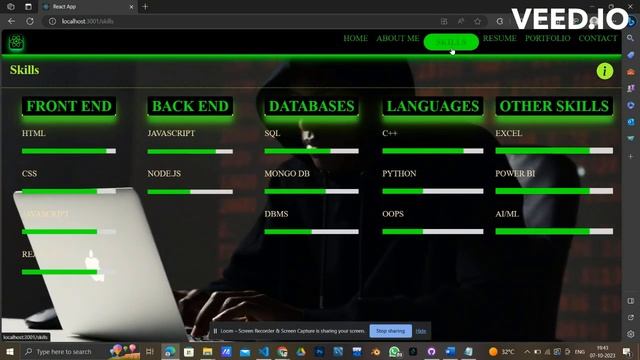Click the LANGUAGES category heading
This screenshot has width=640, height=360.
coord(433,106)
